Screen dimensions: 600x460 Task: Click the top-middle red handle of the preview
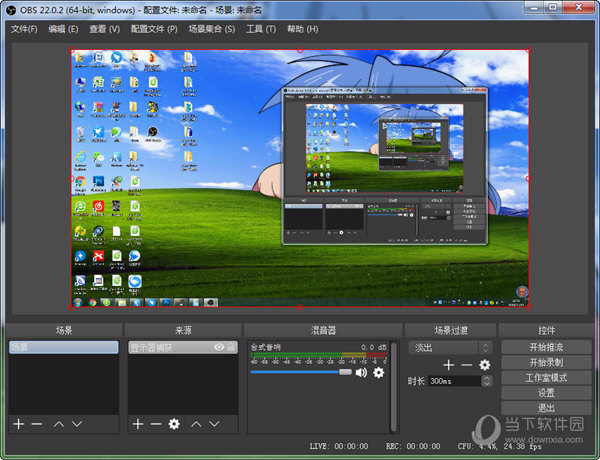[300, 50]
